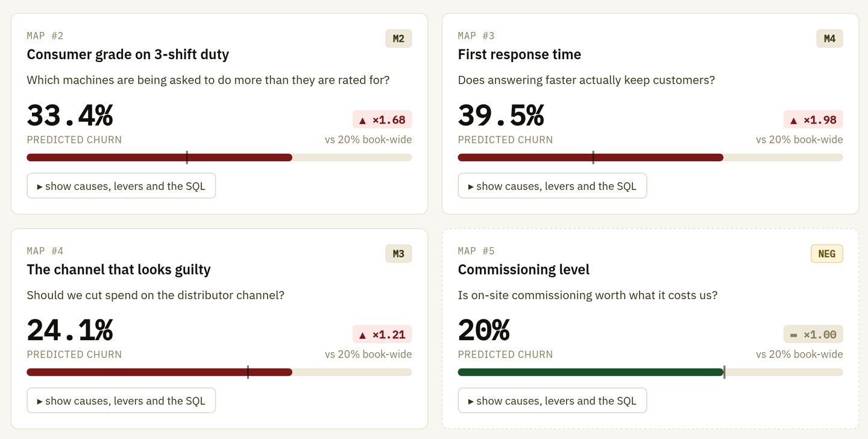Click the ×1.00 neutral indicator
Viewport: 868px width, 439px height.
[813, 334]
